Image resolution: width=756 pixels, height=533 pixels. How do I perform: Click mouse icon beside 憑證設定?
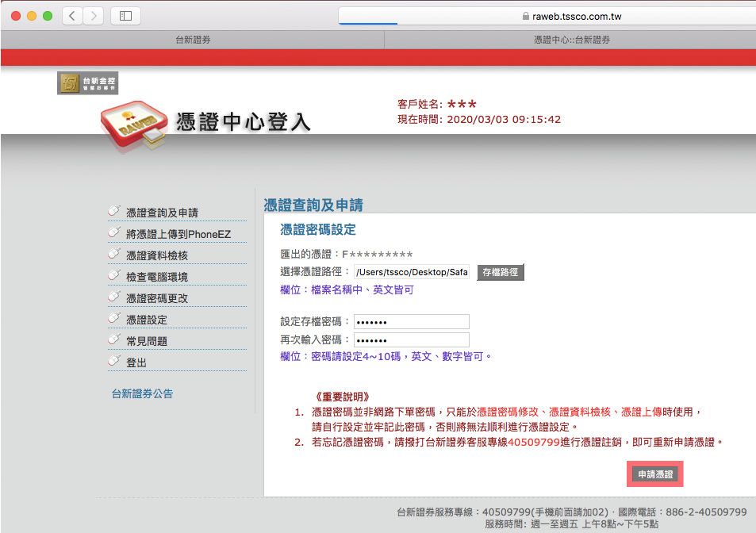[x=114, y=317]
